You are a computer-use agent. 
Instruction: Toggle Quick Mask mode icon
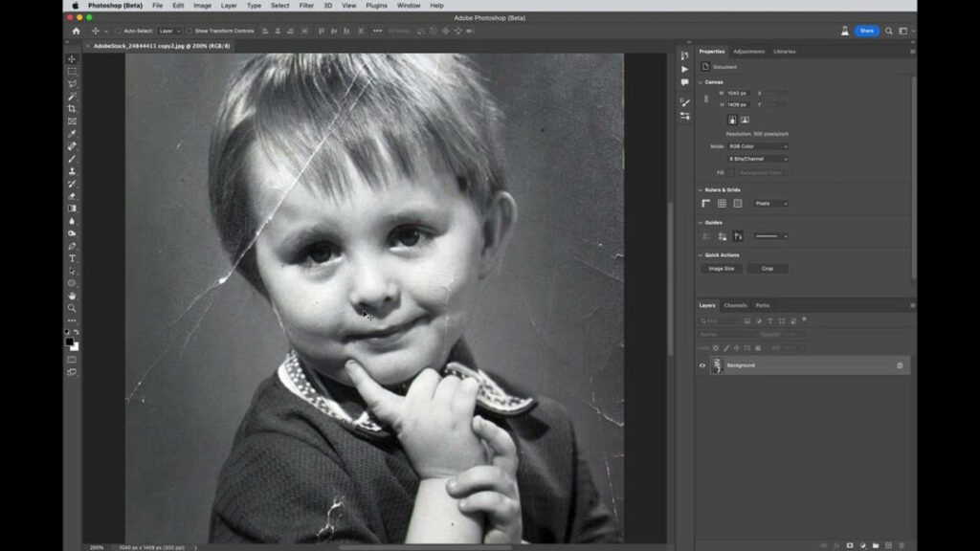72,360
